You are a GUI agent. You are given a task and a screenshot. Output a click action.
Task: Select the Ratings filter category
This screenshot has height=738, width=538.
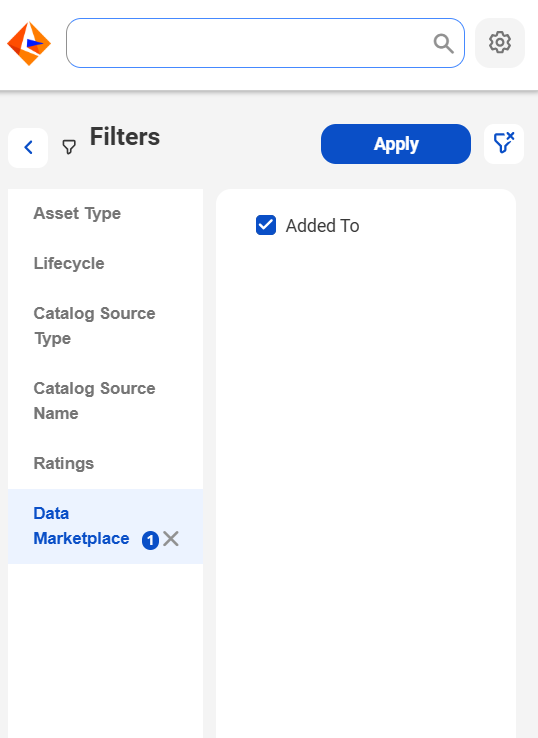[105, 464]
